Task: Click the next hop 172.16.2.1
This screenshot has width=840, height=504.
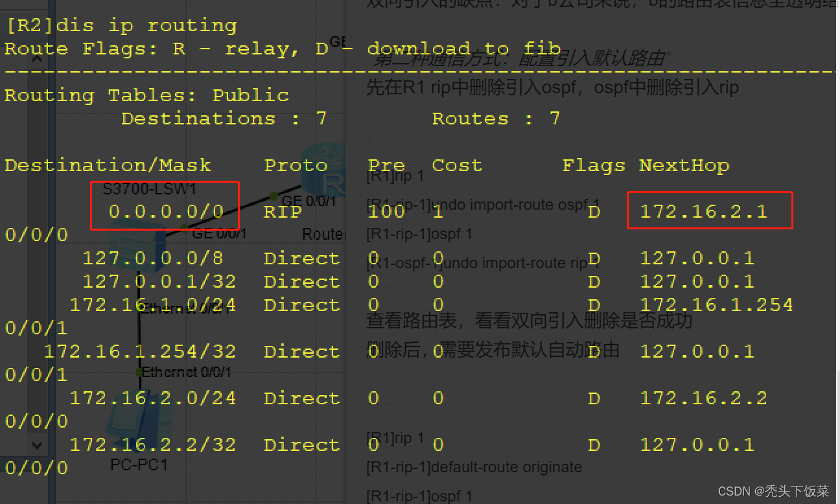Action: (x=704, y=211)
